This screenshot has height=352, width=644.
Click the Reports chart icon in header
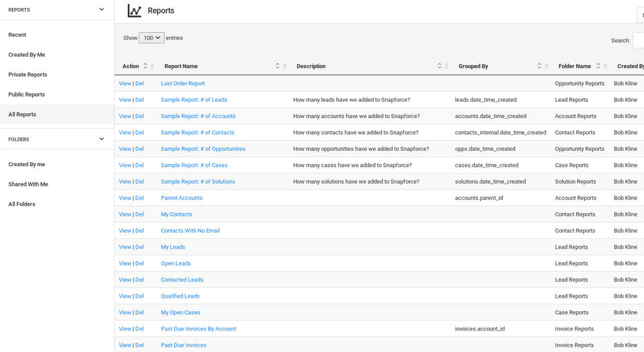(x=134, y=11)
